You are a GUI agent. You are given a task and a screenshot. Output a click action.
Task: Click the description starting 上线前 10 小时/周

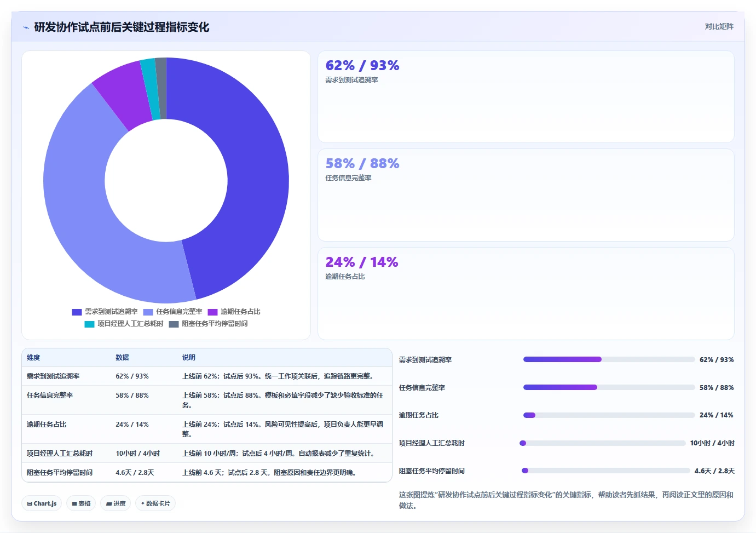pyautogui.click(x=279, y=454)
